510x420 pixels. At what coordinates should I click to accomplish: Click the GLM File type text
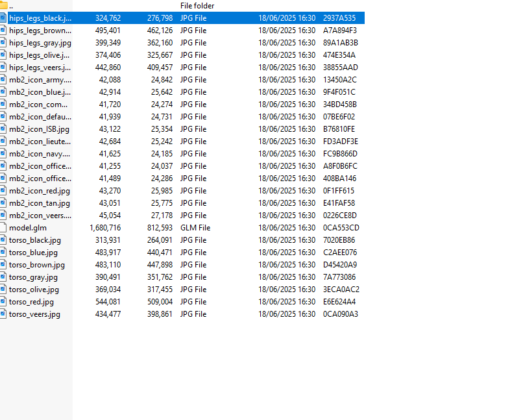[195, 228]
